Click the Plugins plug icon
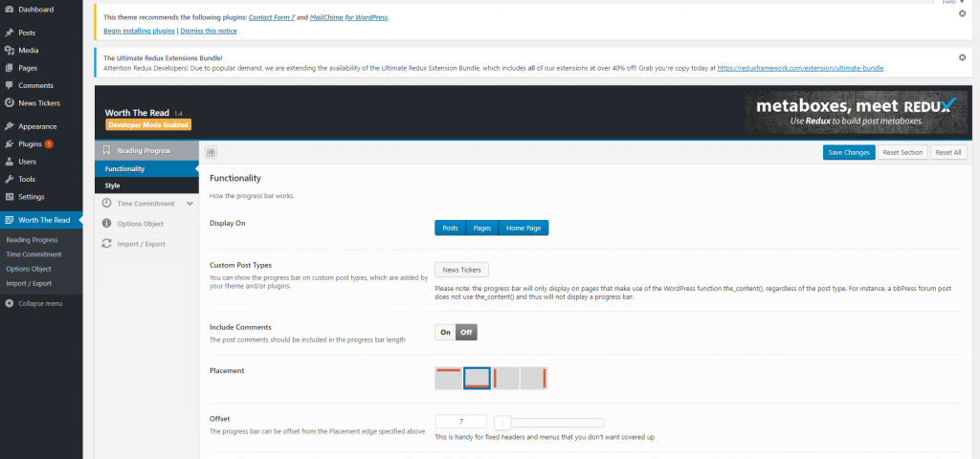Viewport: 980px width, 459px height. pyautogui.click(x=9, y=144)
